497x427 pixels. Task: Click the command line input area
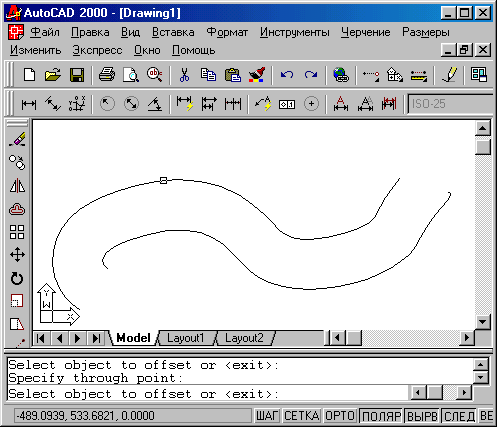(x=207, y=394)
